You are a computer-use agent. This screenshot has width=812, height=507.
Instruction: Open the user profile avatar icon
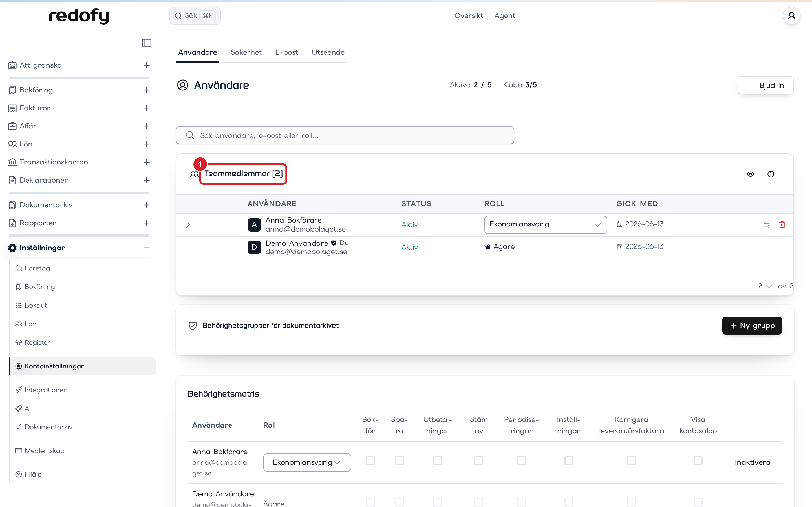[791, 16]
